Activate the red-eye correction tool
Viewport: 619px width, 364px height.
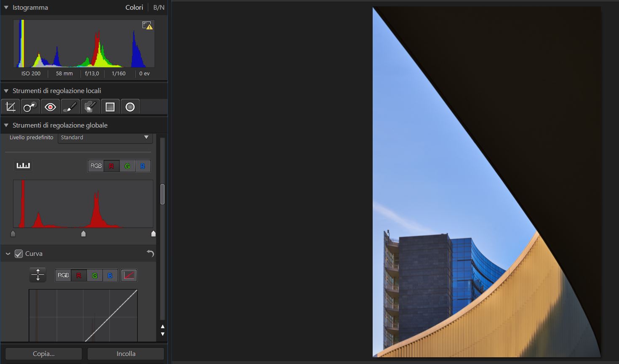click(x=50, y=107)
